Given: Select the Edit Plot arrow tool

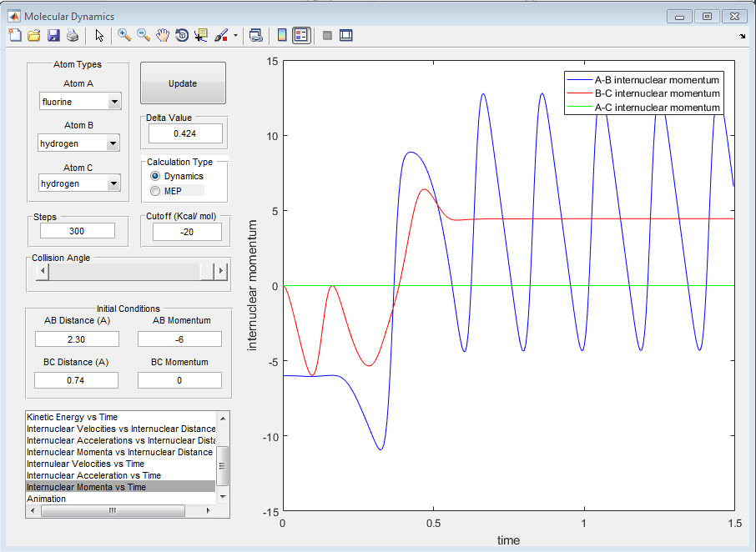Looking at the screenshot, I should pos(99,36).
